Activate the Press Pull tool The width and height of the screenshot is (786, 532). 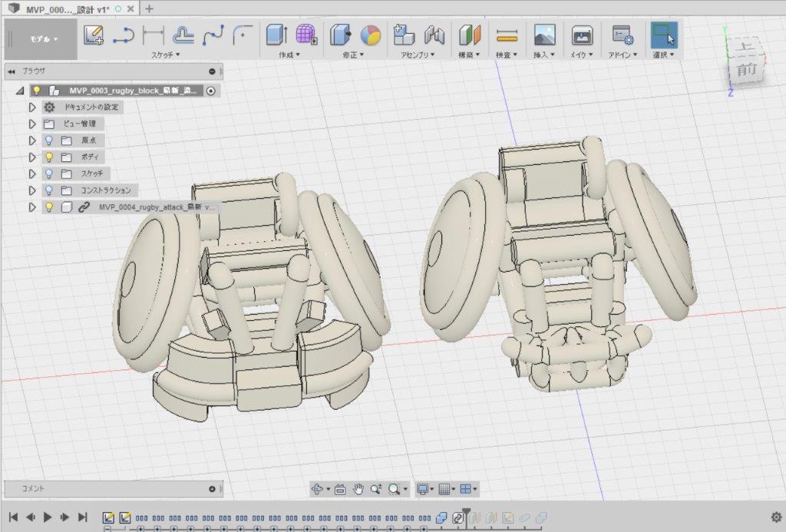pyautogui.click(x=340, y=35)
